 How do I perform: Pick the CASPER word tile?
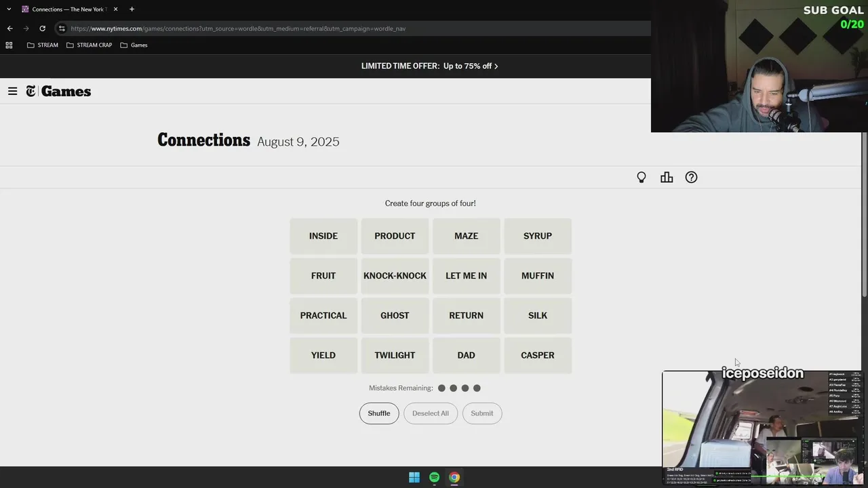pyautogui.click(x=538, y=355)
